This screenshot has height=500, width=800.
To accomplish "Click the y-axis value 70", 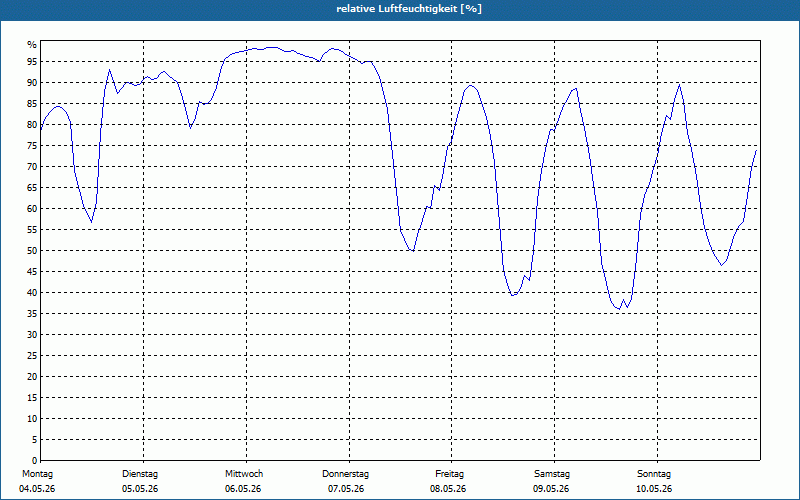I will coord(32,167).
